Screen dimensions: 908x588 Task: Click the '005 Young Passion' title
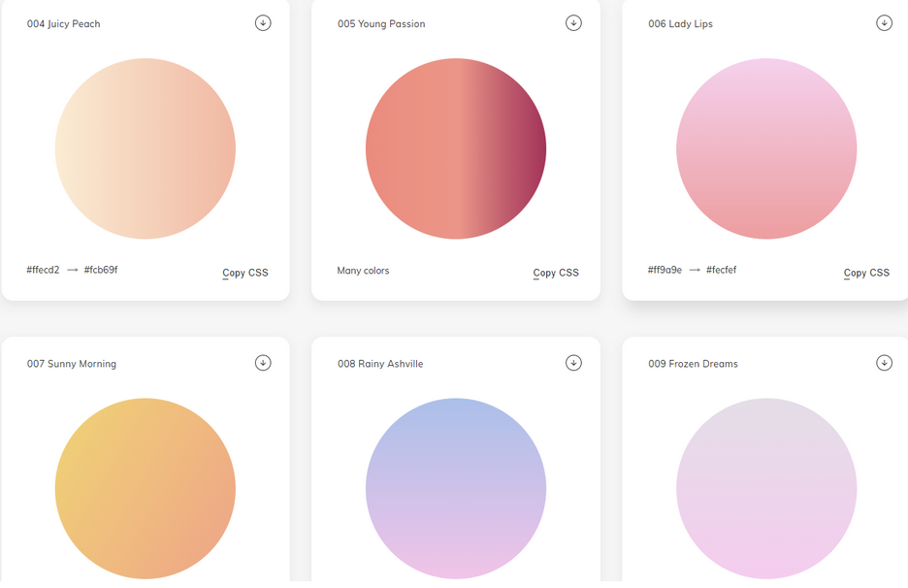point(381,23)
